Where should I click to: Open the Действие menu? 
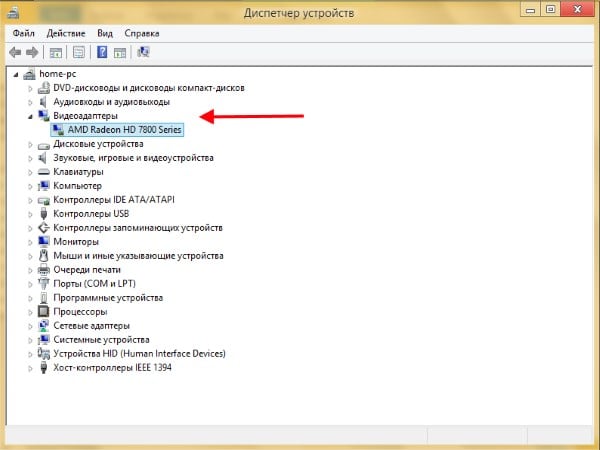[x=65, y=32]
